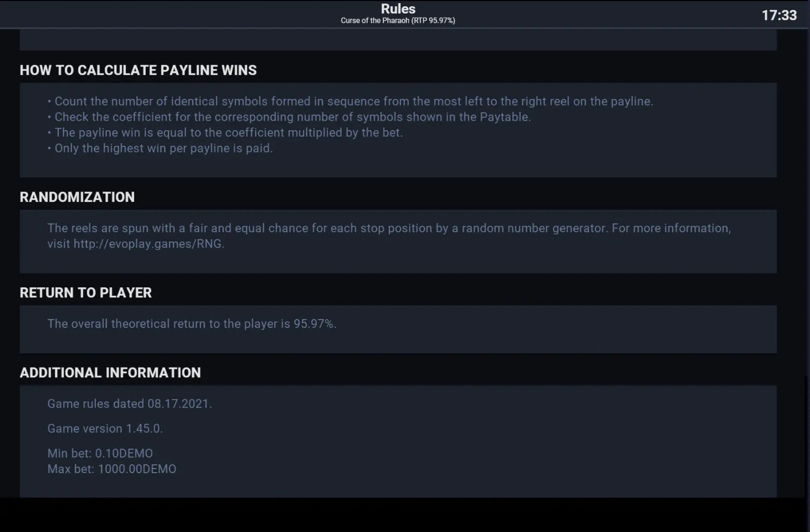Image resolution: width=810 pixels, height=532 pixels.
Task: Select the 'Check the coefficient' bullet line
Action: 289,117
